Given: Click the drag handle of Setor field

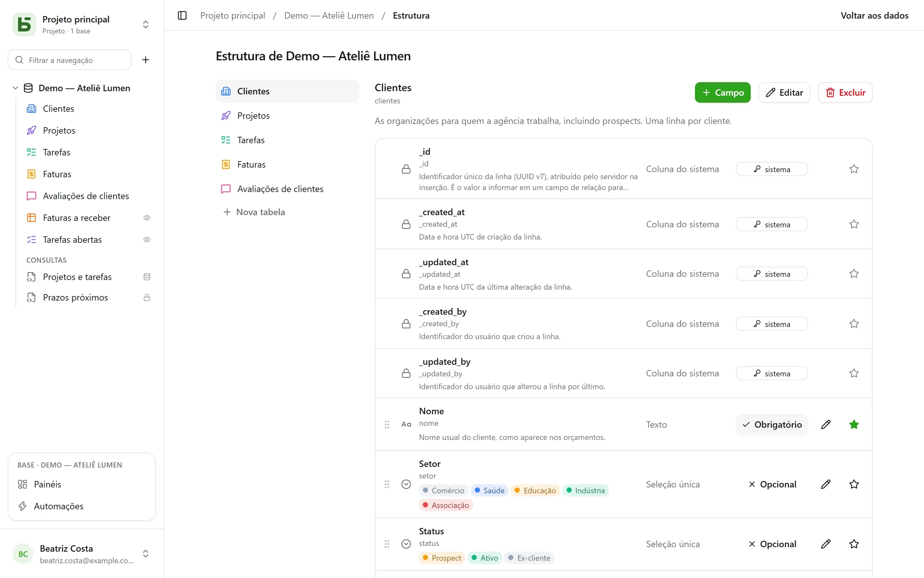Looking at the screenshot, I should pyautogui.click(x=387, y=484).
